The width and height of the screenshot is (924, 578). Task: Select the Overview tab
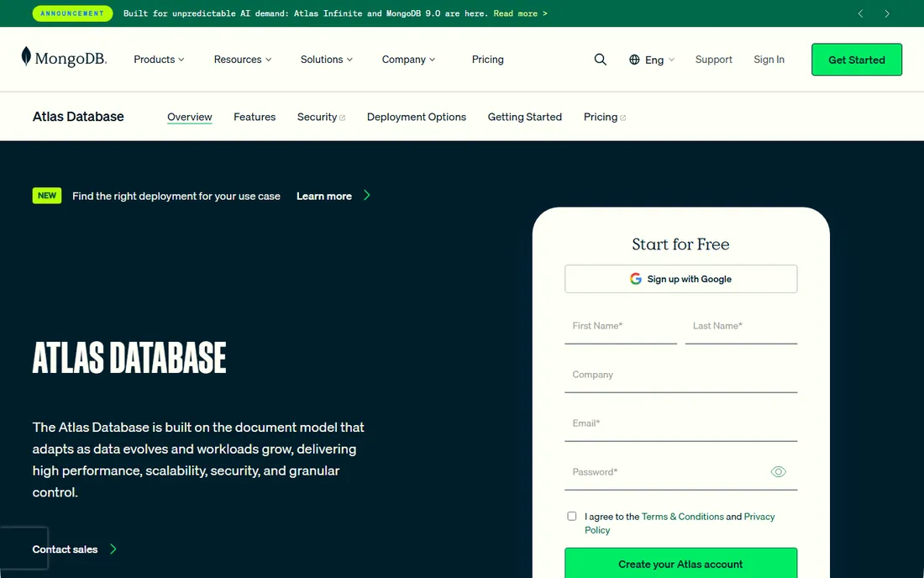point(189,117)
